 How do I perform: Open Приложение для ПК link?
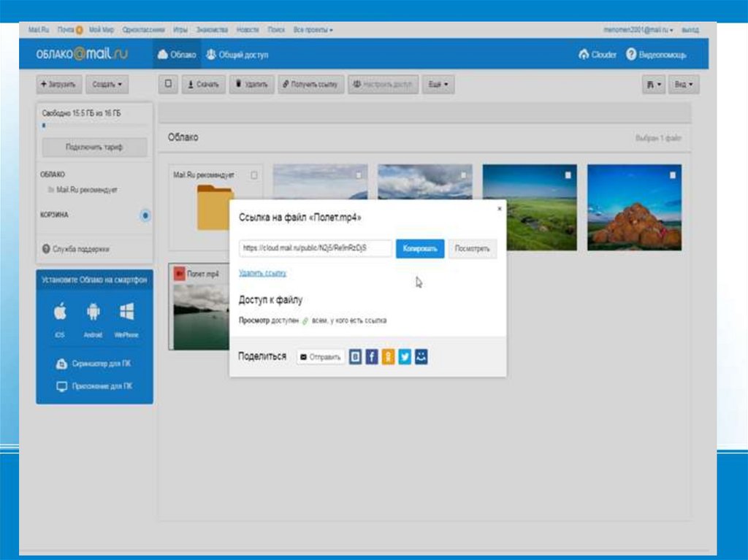coord(94,386)
